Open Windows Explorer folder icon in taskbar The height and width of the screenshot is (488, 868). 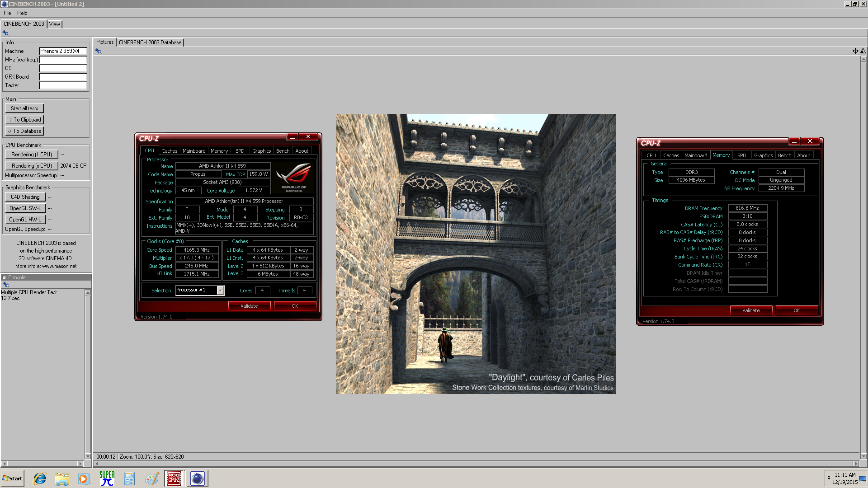pyautogui.click(x=62, y=479)
